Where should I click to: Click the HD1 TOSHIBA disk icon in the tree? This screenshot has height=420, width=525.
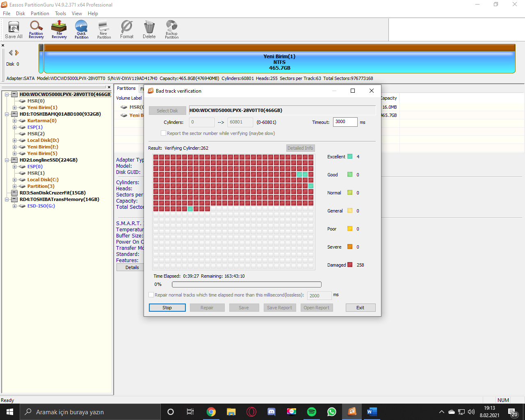tap(14, 114)
